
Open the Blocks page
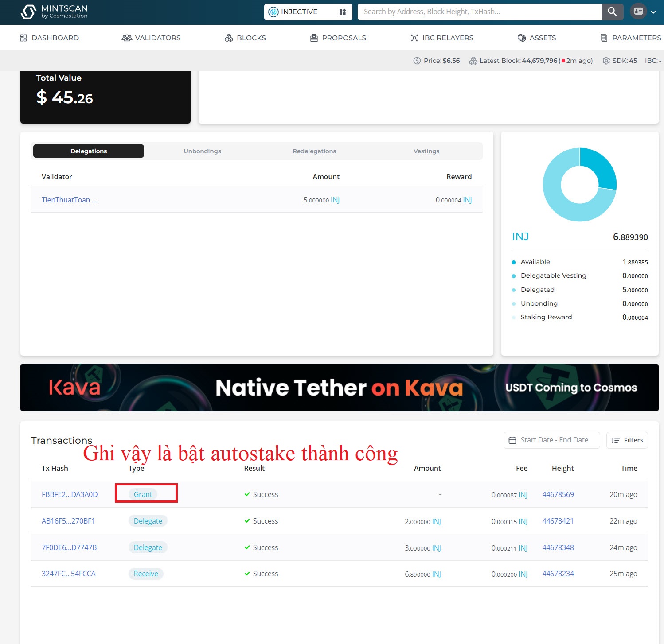[x=245, y=38]
